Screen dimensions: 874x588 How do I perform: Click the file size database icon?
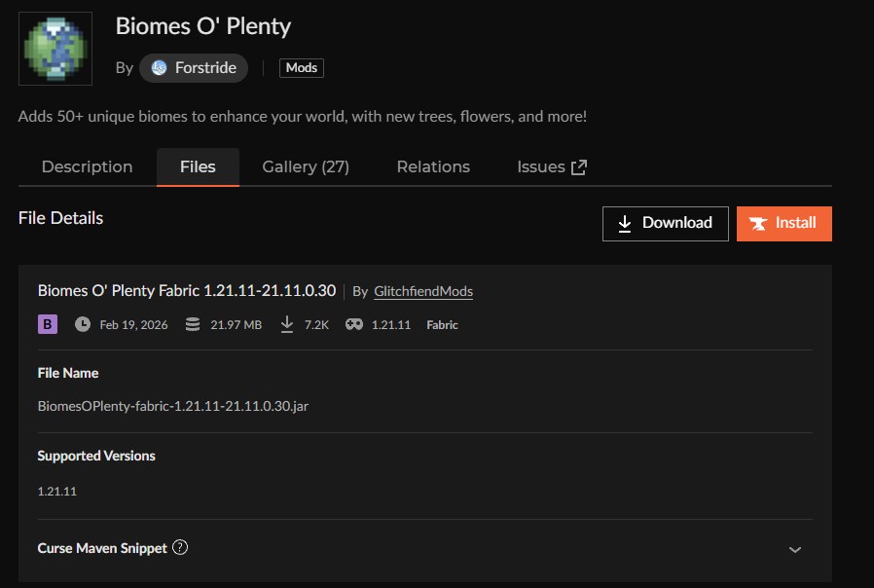pos(192,324)
